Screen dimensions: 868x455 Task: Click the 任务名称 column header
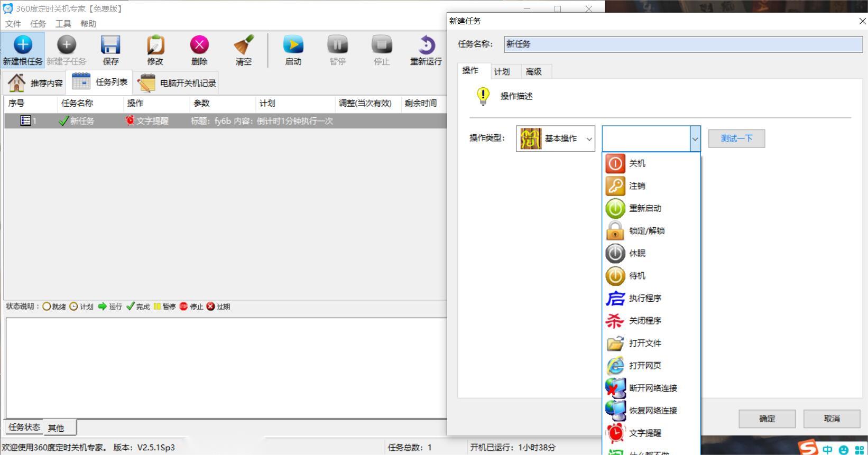click(x=90, y=104)
